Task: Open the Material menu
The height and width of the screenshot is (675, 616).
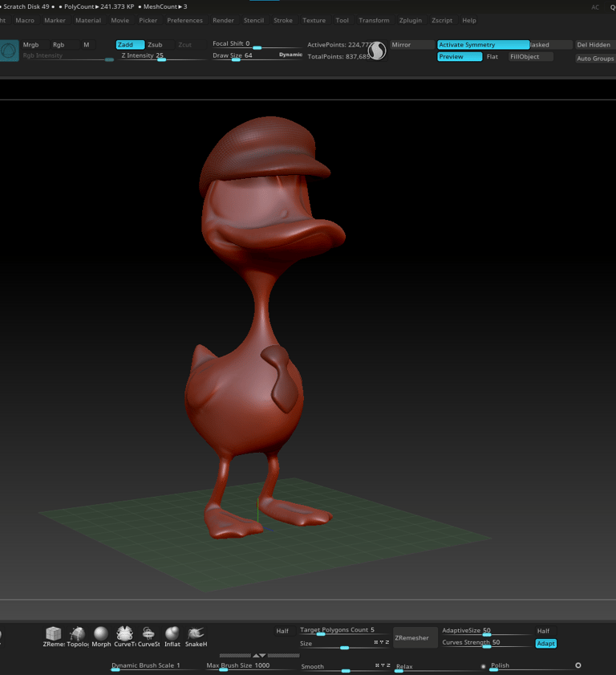Action: click(x=88, y=20)
